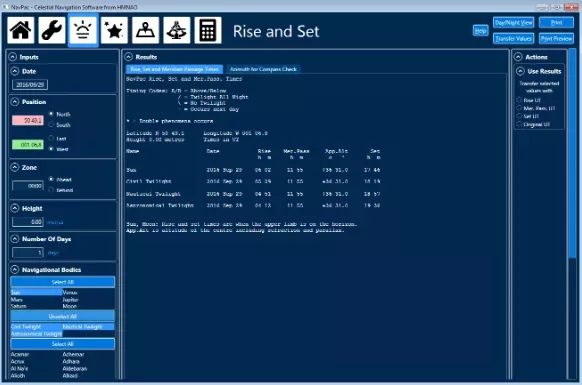This screenshot has width=582, height=385.
Task: Collapse the Date section
Action: pyautogui.click(x=15, y=71)
